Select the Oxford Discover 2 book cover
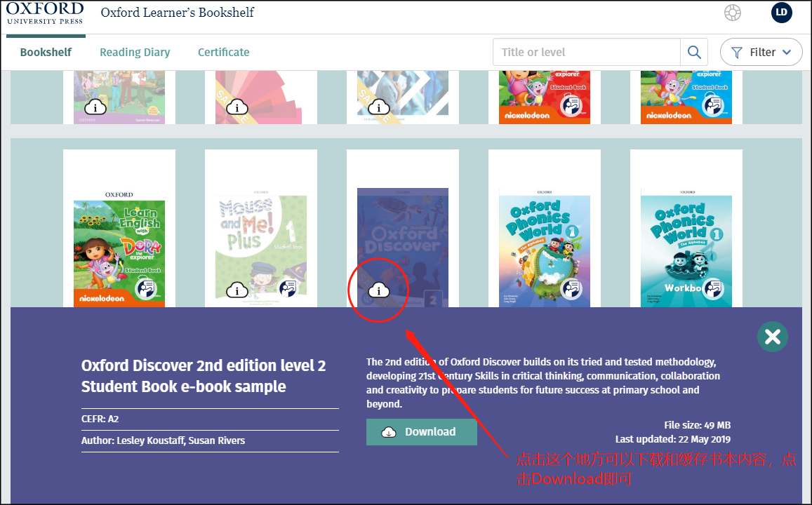The width and height of the screenshot is (812, 505). pyautogui.click(x=403, y=248)
